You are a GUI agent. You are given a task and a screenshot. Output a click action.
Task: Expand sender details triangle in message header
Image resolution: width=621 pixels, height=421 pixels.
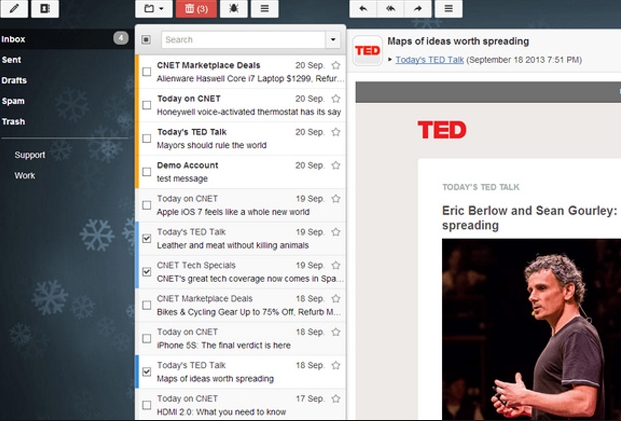point(390,59)
